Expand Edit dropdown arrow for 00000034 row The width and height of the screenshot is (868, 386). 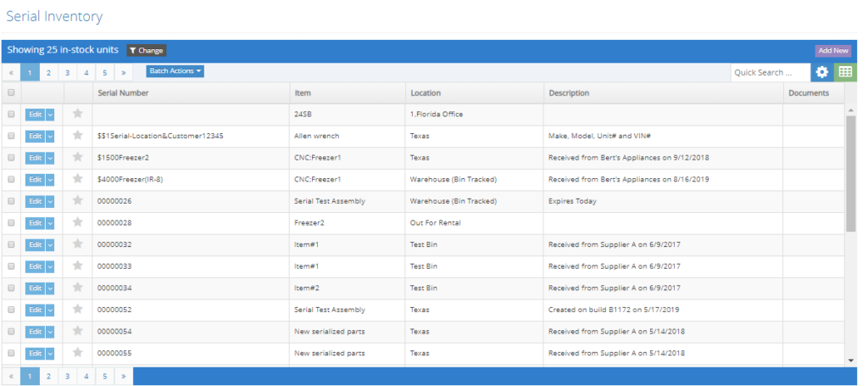click(x=50, y=288)
